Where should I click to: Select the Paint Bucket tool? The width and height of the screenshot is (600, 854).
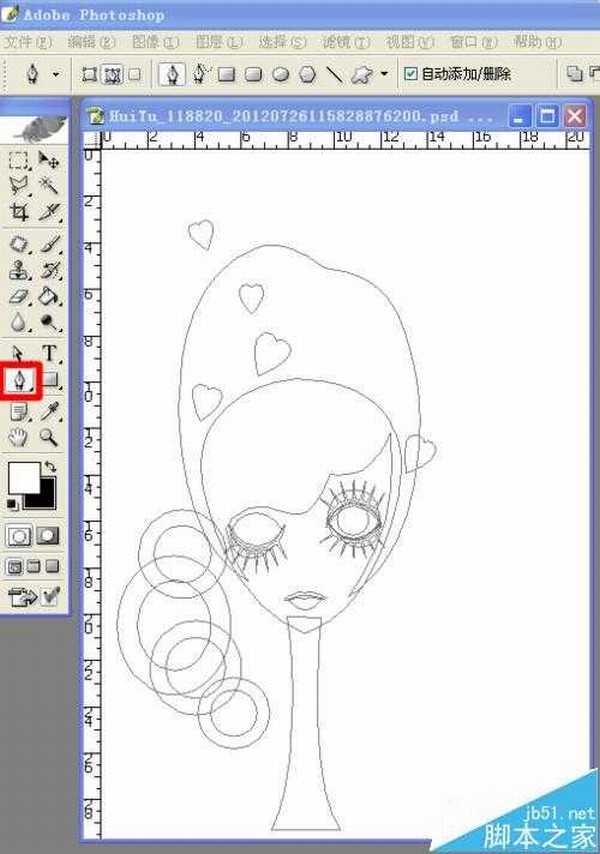click(x=49, y=296)
